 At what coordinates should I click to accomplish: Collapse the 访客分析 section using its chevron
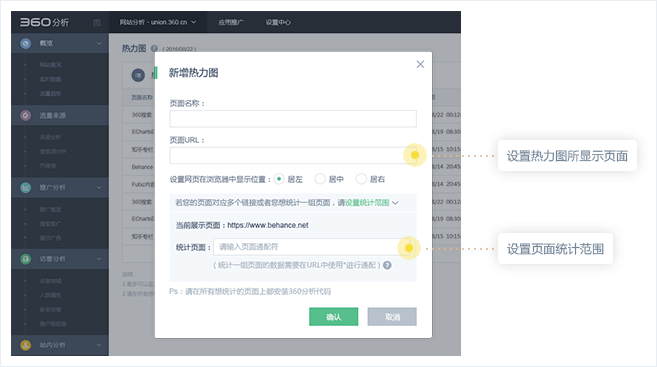tap(99, 259)
